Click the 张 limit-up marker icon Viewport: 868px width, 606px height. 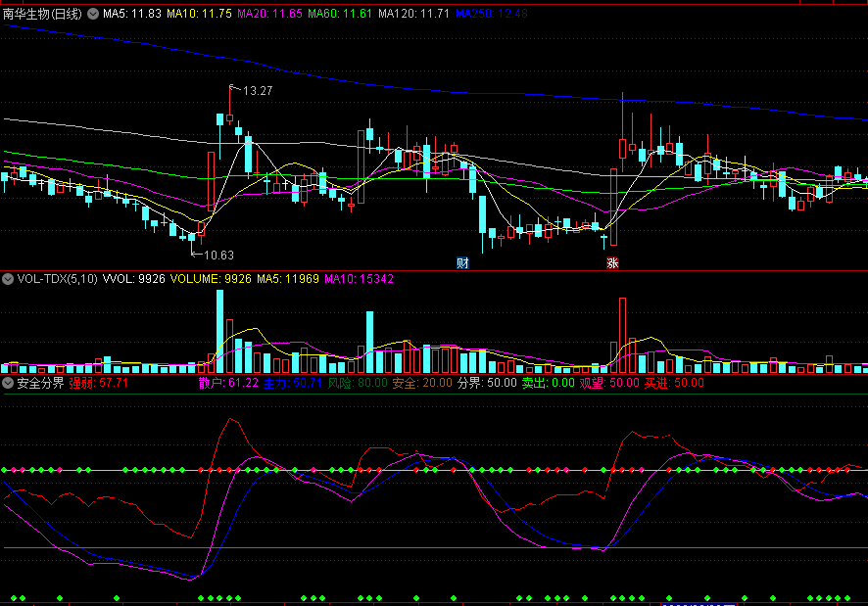(612, 263)
